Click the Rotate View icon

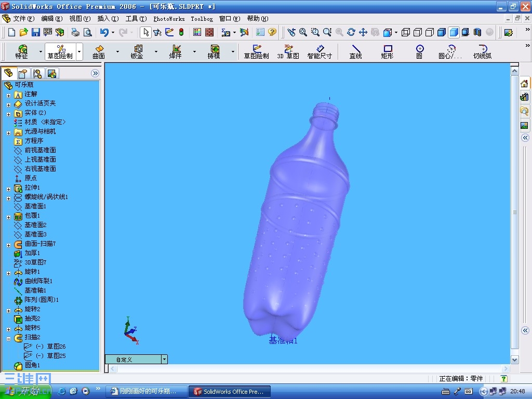[351, 32]
